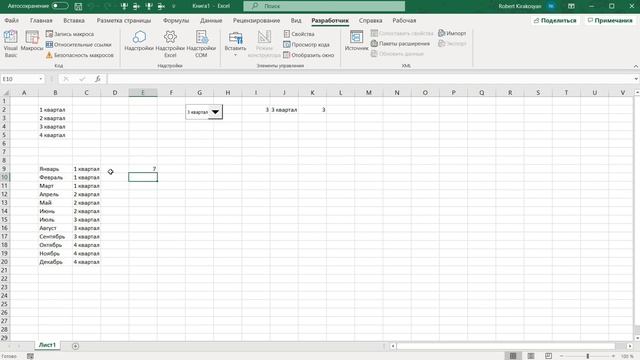Switch to the Home tab
Screen dimensions: 640x360
click(x=41, y=20)
